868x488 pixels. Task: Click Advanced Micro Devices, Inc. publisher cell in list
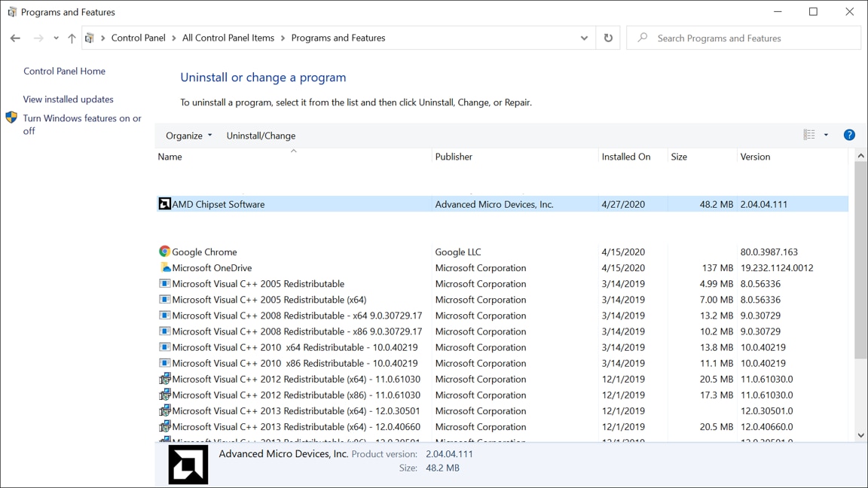coord(494,204)
